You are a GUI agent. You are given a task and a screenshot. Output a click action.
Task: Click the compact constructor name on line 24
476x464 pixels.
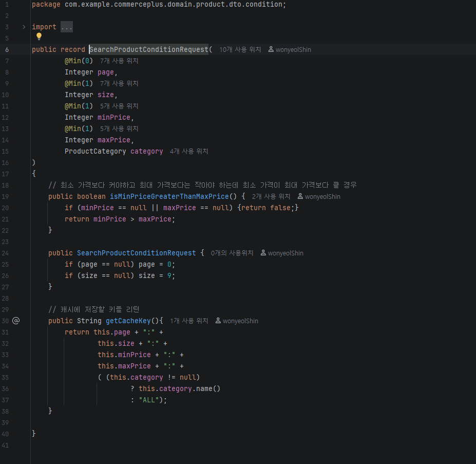pyautogui.click(x=136, y=253)
